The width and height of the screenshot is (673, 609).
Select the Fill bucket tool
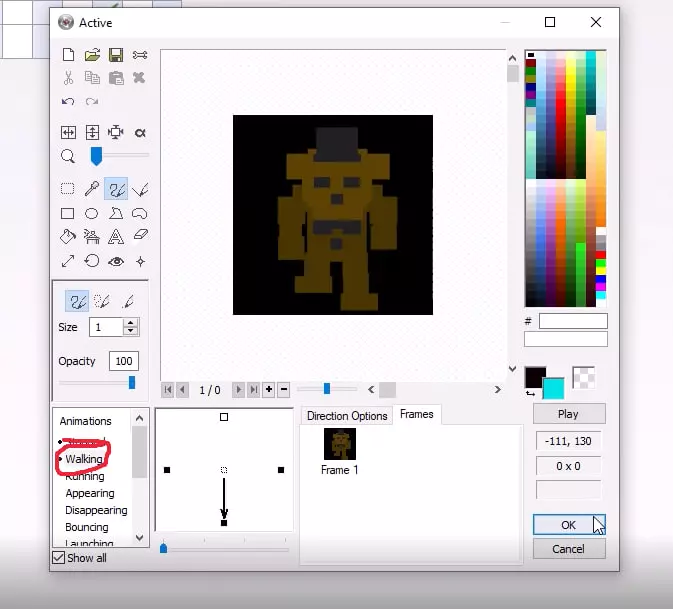(68, 236)
